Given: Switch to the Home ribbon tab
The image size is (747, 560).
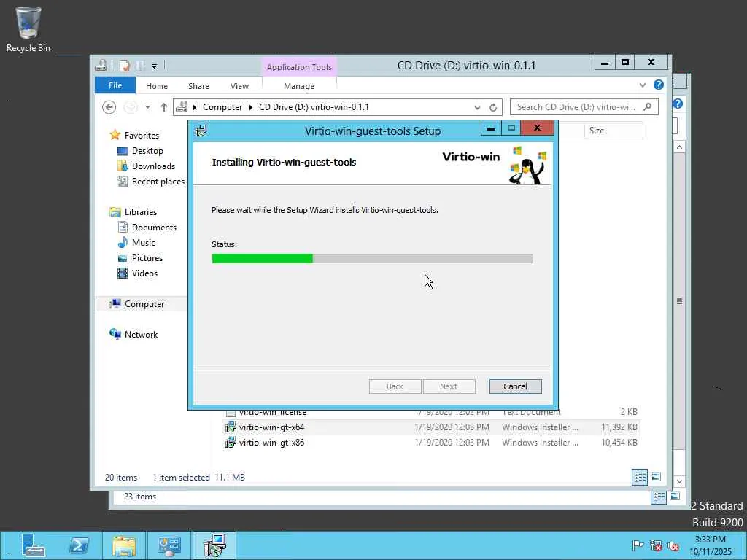Looking at the screenshot, I should pyautogui.click(x=157, y=86).
